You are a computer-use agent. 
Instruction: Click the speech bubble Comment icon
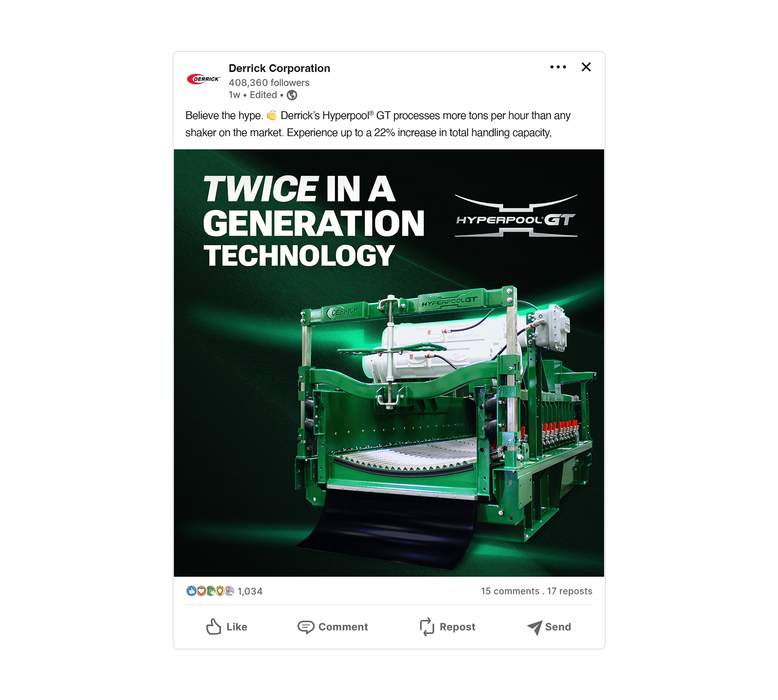(306, 627)
